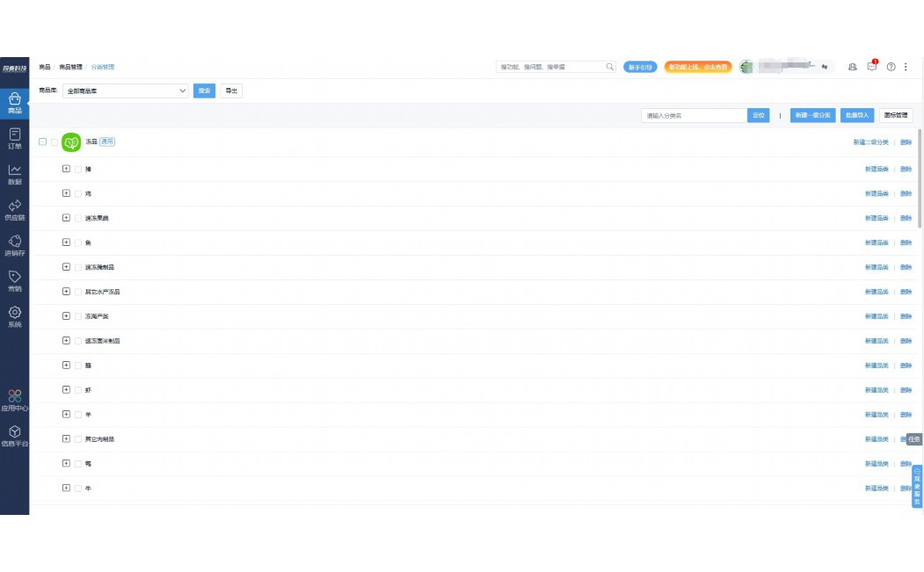Viewport: 924px width, 572px height.
Task: Open 系统 (System) gear icon
Action: tap(14, 316)
